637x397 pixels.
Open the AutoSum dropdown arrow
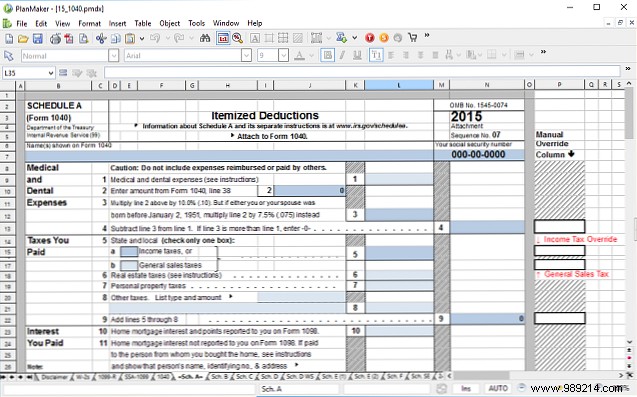coord(355,38)
